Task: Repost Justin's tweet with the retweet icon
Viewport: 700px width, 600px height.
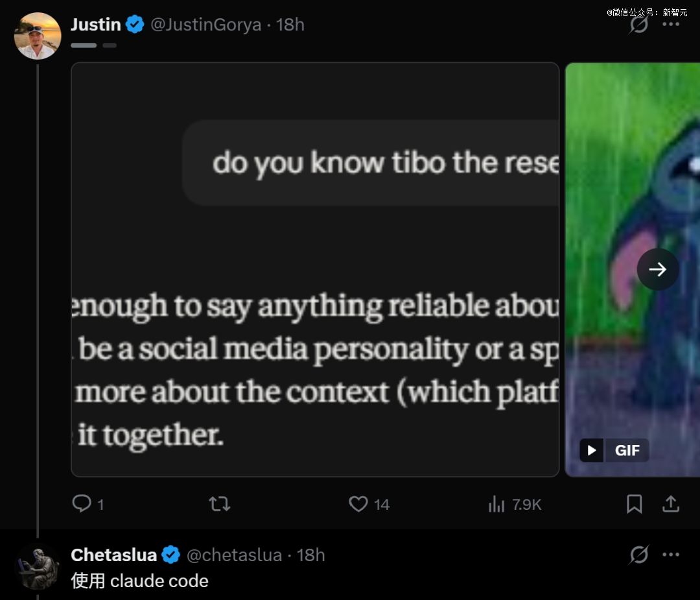Action: [x=220, y=504]
